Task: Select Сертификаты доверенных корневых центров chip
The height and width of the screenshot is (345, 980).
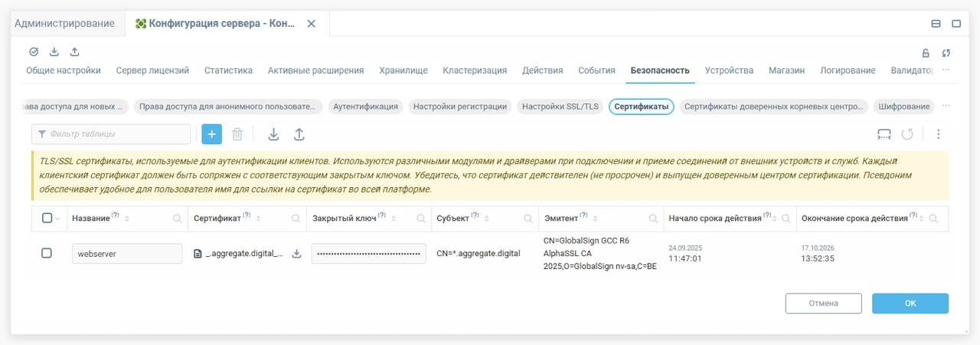Action: (x=774, y=107)
